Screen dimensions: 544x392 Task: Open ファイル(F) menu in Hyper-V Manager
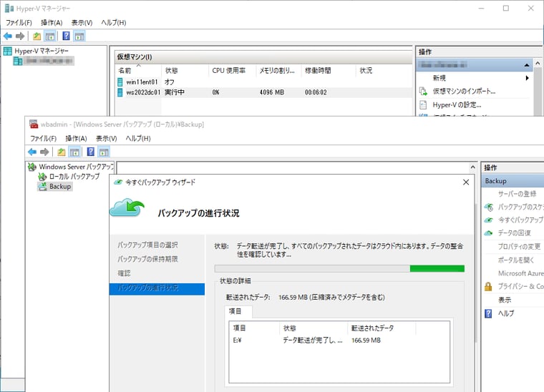(19, 22)
